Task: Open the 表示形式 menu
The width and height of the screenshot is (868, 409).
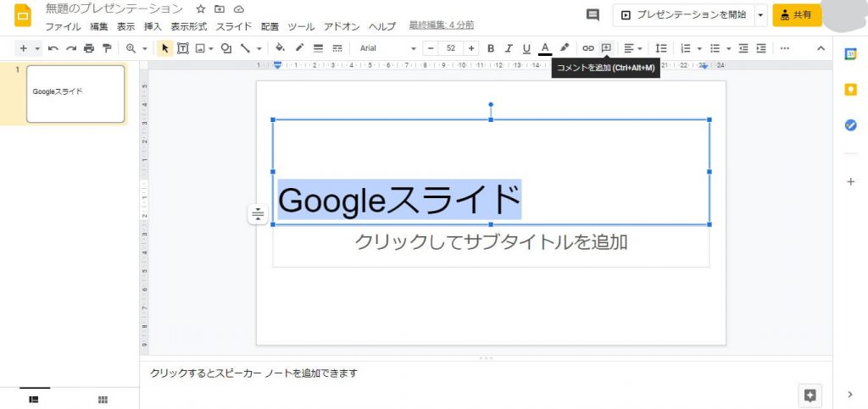Action: click(189, 26)
